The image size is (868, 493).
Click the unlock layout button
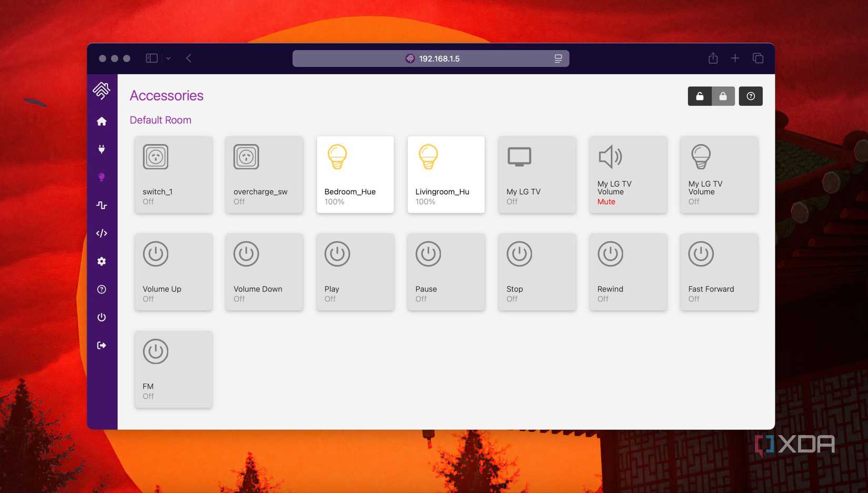click(x=700, y=96)
